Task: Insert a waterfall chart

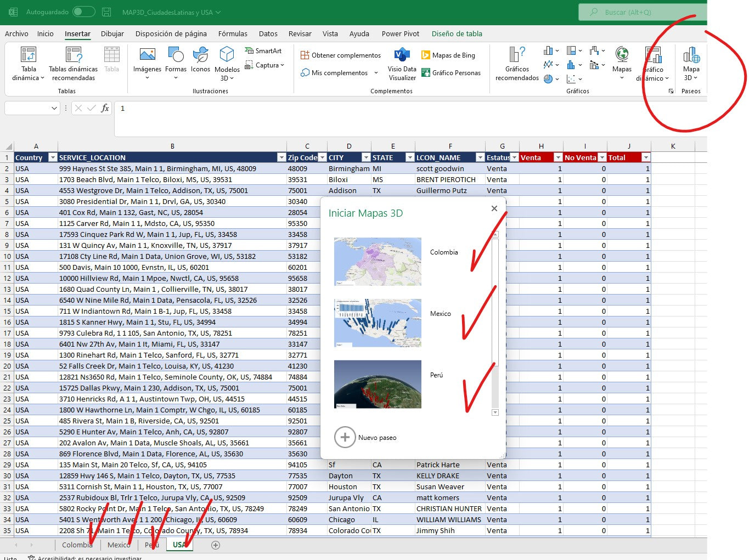Action: pyautogui.click(x=597, y=50)
